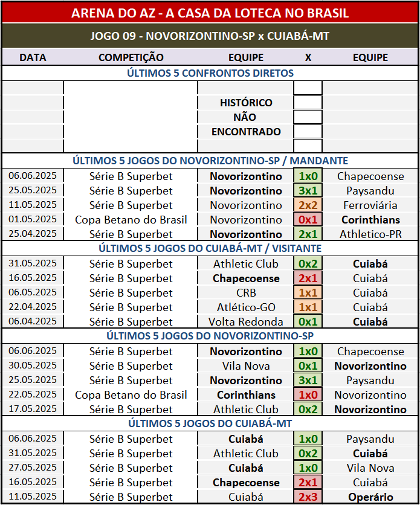This screenshot has height=505, width=420.
Task: Click the DATA column header
Action: [x=33, y=57]
